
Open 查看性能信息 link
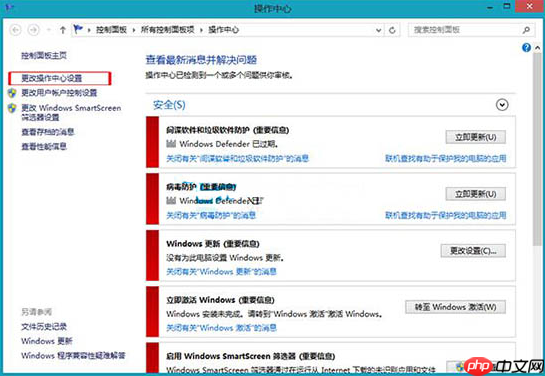pos(44,146)
